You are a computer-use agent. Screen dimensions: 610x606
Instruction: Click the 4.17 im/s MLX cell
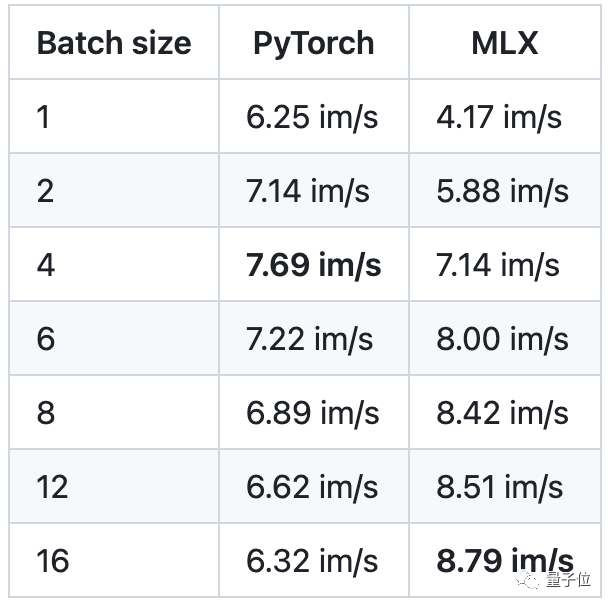[x=499, y=117]
